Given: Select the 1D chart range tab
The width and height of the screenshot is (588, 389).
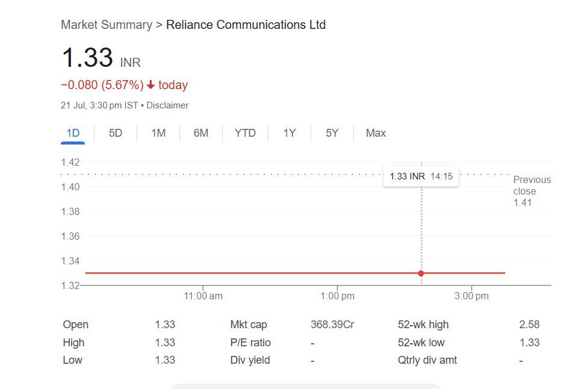Looking at the screenshot, I should point(73,133).
